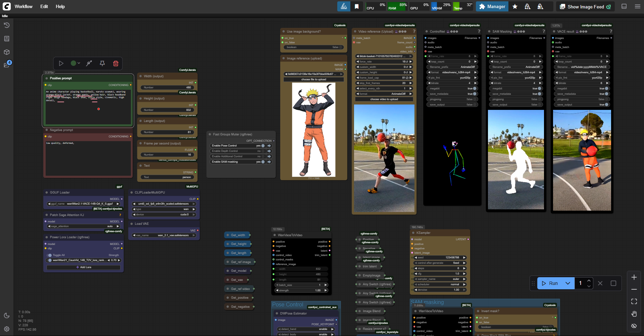Image resolution: width=644 pixels, height=336 pixels.
Task: Click the bookmark icon in top bar
Action: 357,6
